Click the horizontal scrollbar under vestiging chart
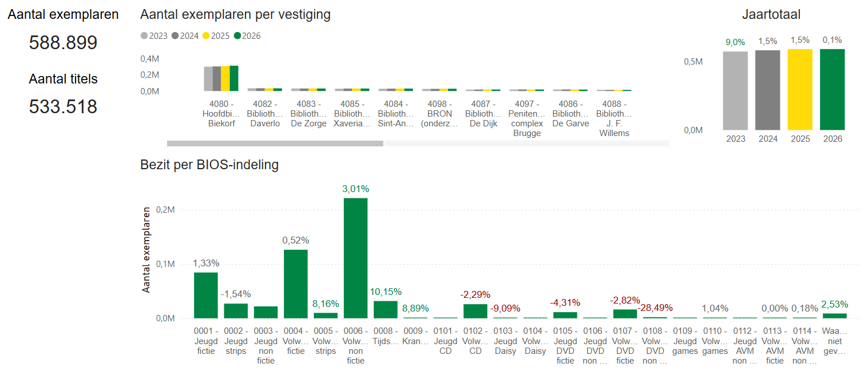The image size is (868, 371). (275, 143)
